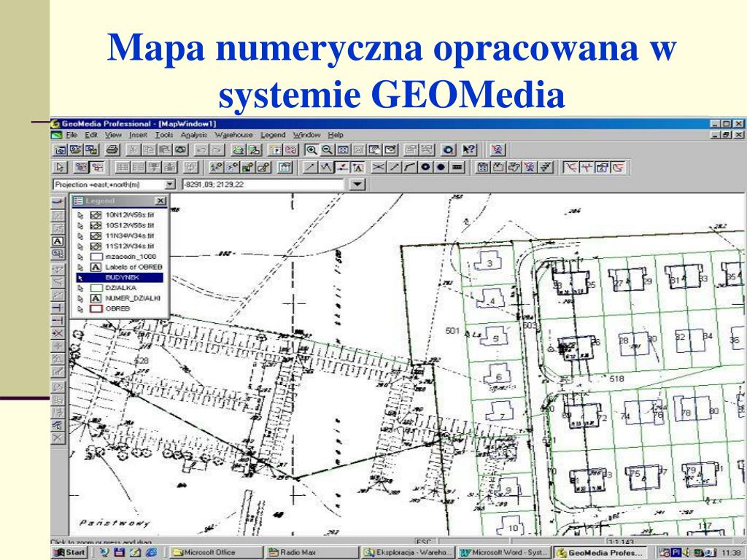
Task: Click the ring circle tool icon
Action: pyautogui.click(x=425, y=167)
